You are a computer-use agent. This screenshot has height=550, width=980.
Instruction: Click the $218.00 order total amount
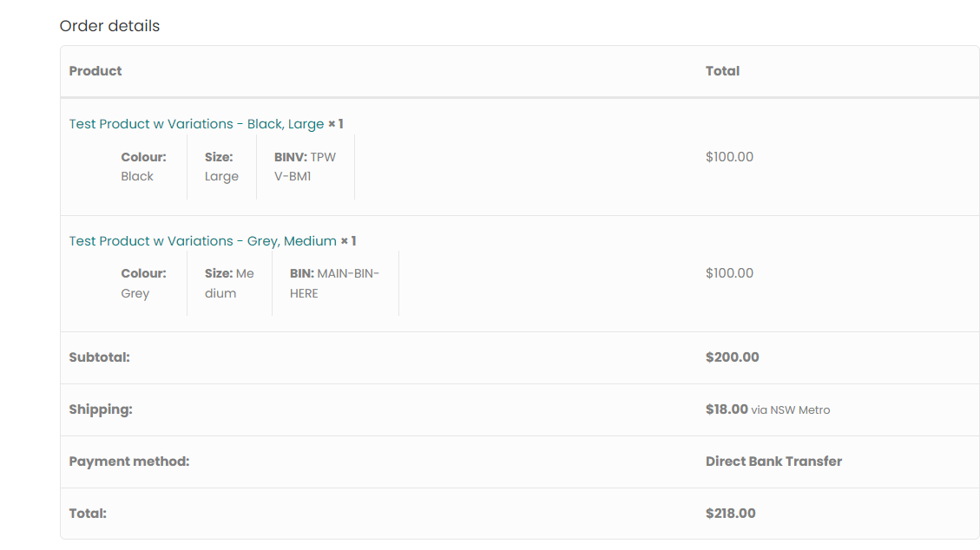[730, 514]
